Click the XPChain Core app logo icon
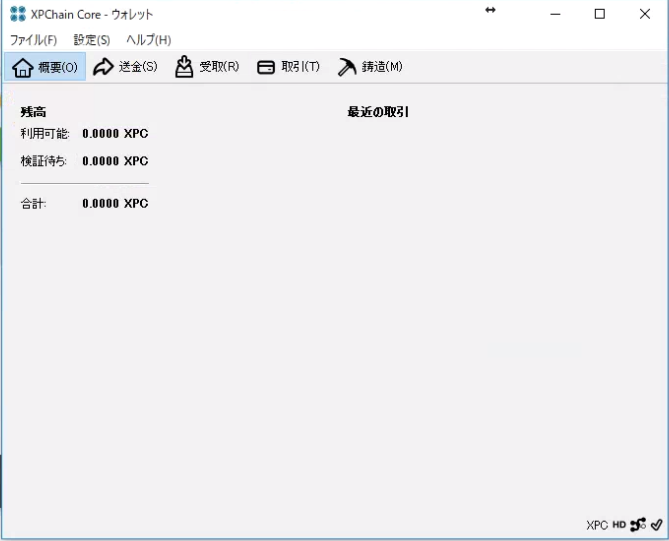Screen dimensions: 669x541 (18, 14)
